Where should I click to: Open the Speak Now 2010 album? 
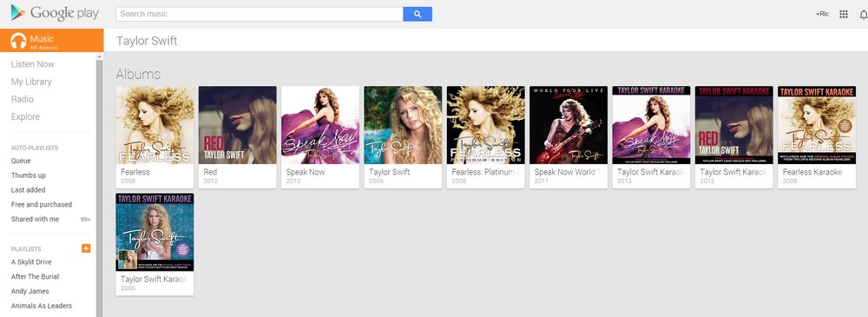point(320,137)
